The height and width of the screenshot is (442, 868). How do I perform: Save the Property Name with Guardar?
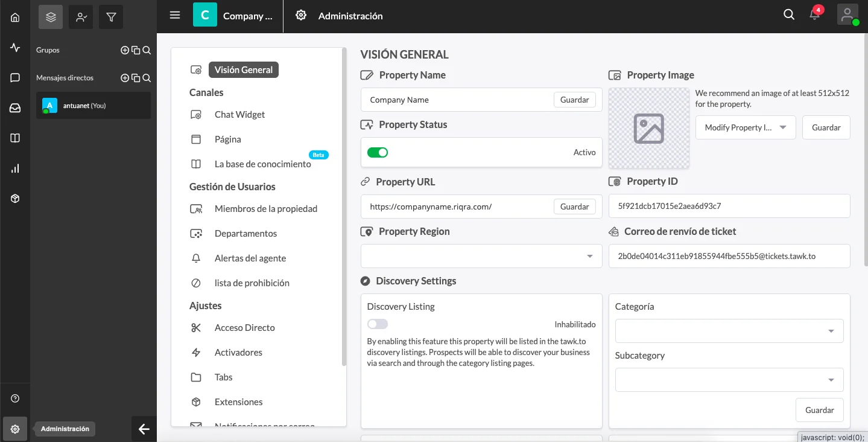coord(574,100)
